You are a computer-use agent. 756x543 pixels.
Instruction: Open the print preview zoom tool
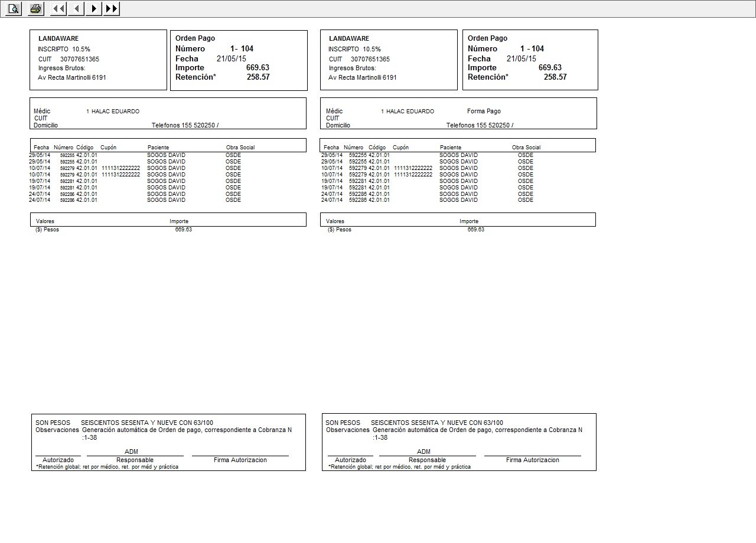click(x=14, y=8)
